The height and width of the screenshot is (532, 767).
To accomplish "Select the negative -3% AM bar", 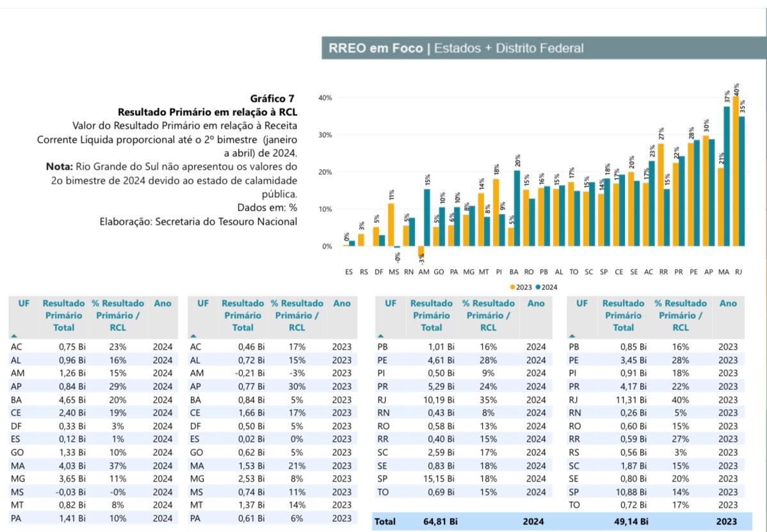I will pos(421,251).
